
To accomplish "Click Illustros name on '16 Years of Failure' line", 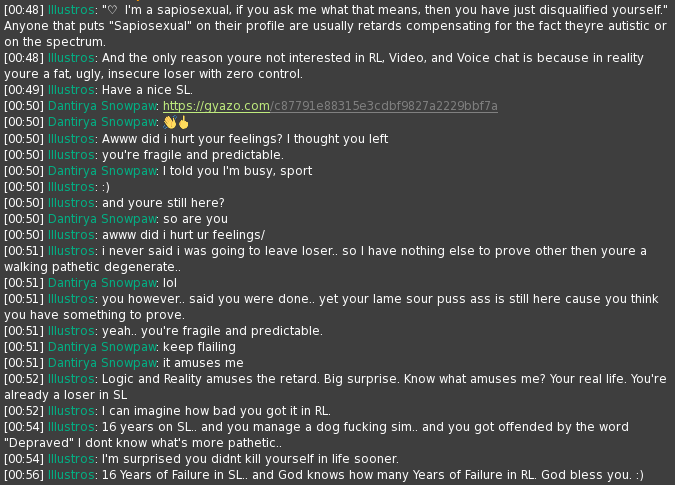I will (71, 475).
